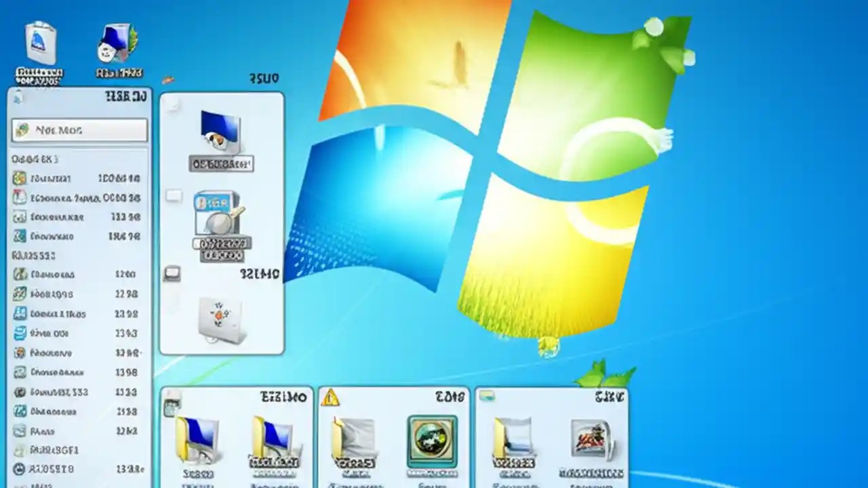The width and height of the screenshot is (868, 488).
Task: Select the magnifying glass search icon
Action: pos(219,224)
